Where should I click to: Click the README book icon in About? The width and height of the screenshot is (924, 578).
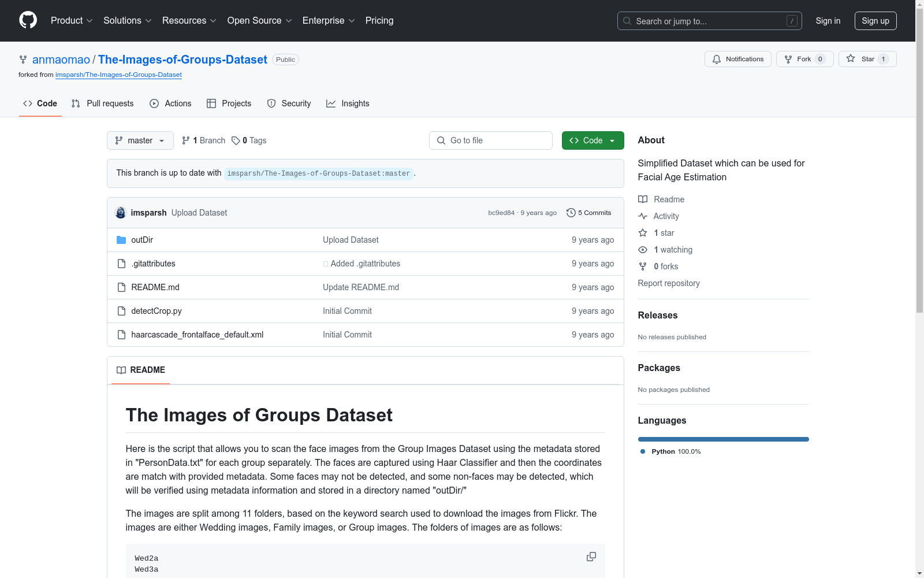643,199
